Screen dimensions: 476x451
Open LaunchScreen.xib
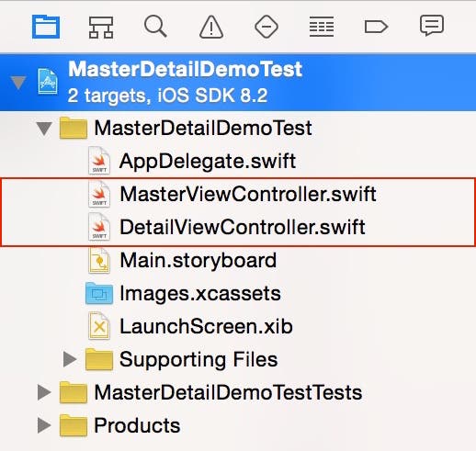[206, 326]
